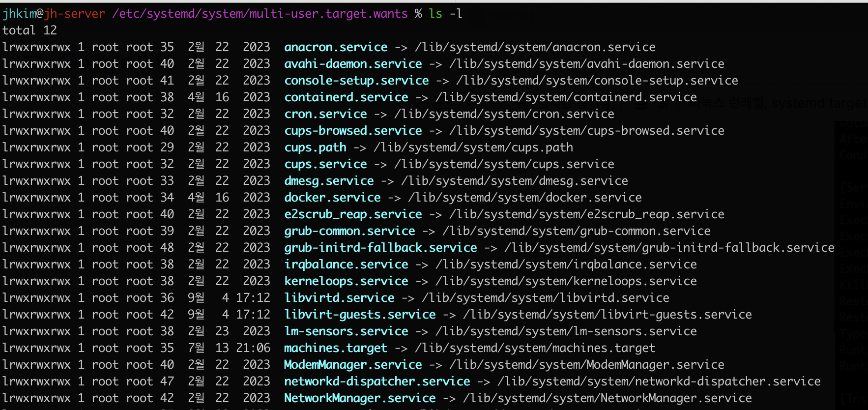Click lm-sensors.service symlink name
Viewport: 868px width, 410px height.
(346, 331)
